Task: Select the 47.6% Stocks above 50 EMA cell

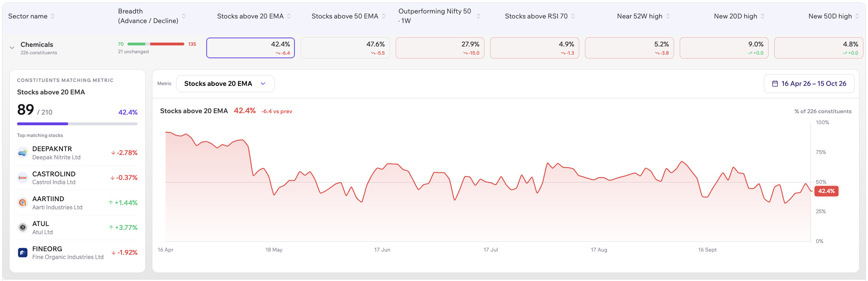Action: [345, 48]
